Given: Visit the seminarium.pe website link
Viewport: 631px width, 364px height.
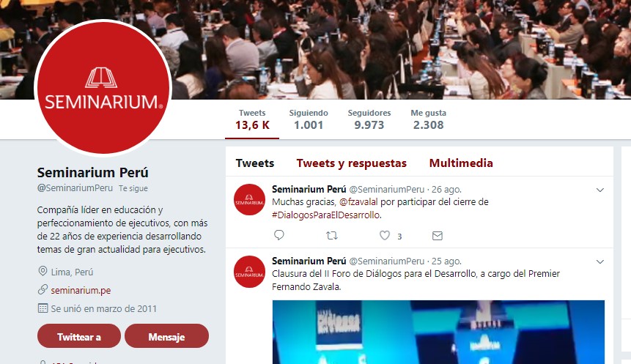Looking at the screenshot, I should pos(81,290).
